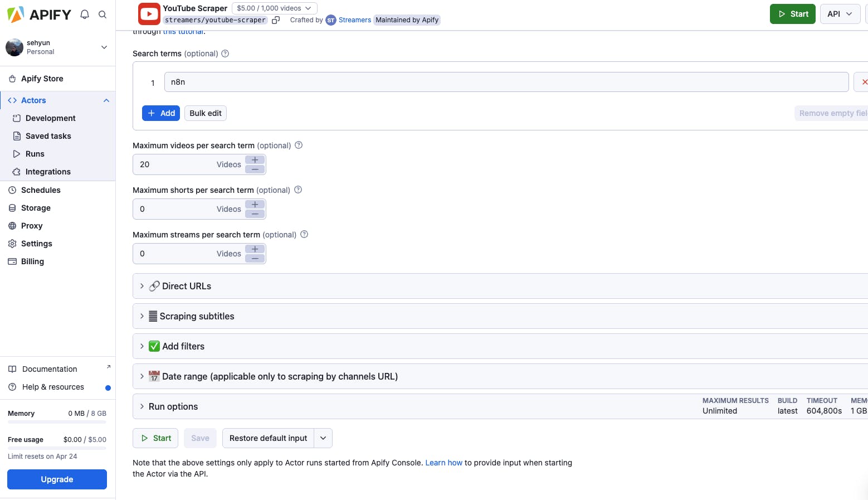Open the API dropdown menu

[x=840, y=14]
